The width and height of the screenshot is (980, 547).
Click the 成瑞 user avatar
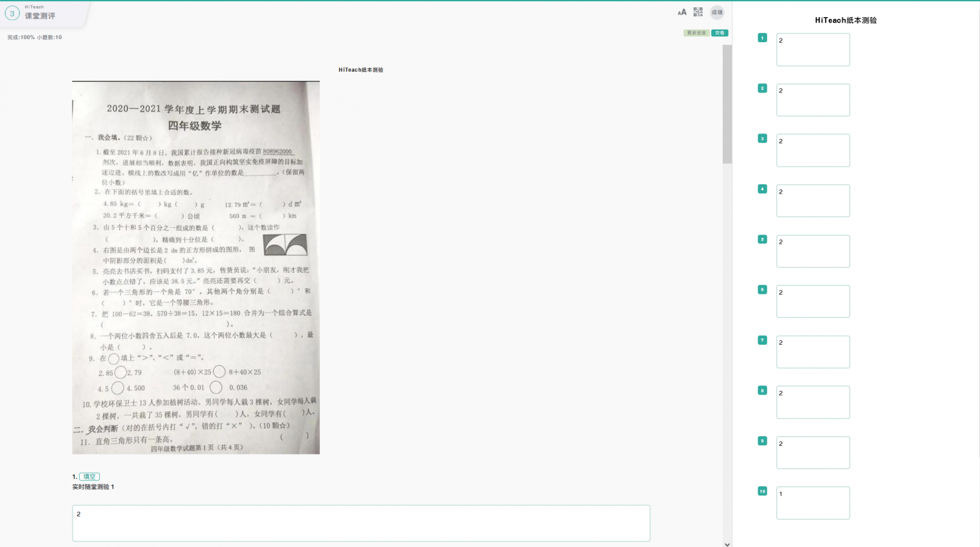point(717,12)
